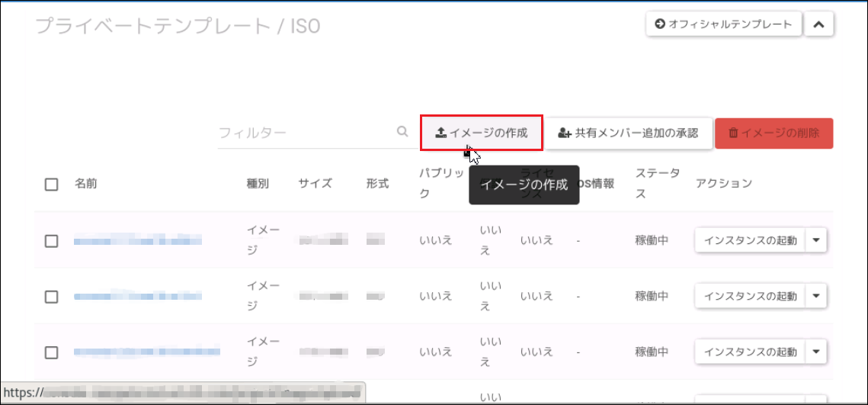
Task: Open the third row image name link
Action: point(147,352)
